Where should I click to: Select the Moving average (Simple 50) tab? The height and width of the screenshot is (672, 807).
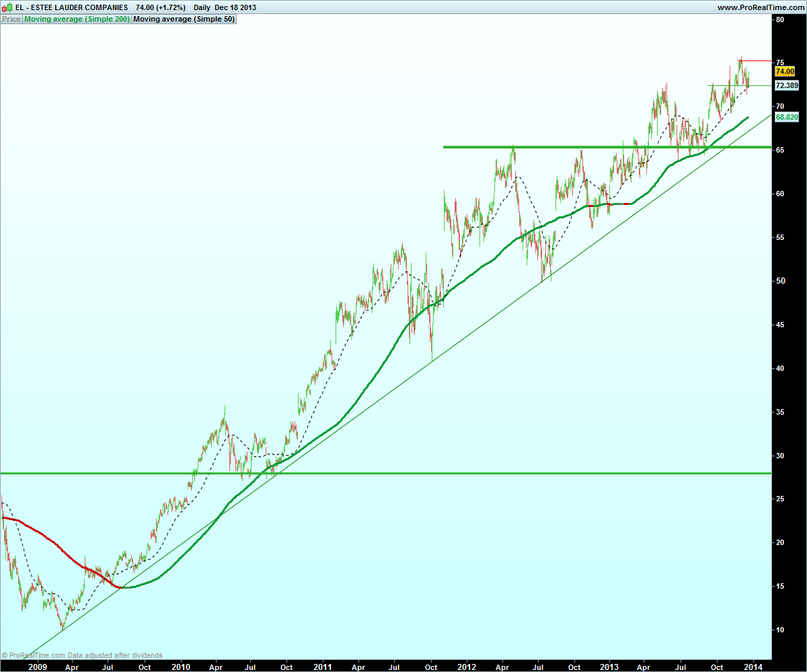pos(184,19)
